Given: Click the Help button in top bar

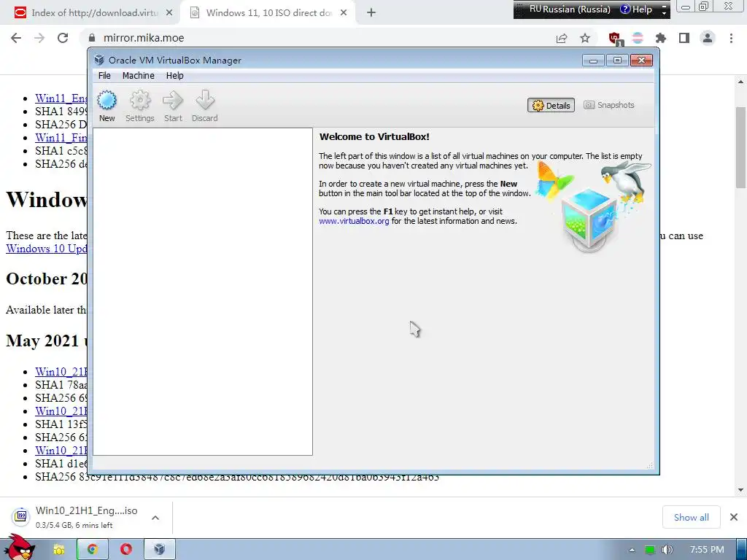Looking at the screenshot, I should [x=636, y=9].
